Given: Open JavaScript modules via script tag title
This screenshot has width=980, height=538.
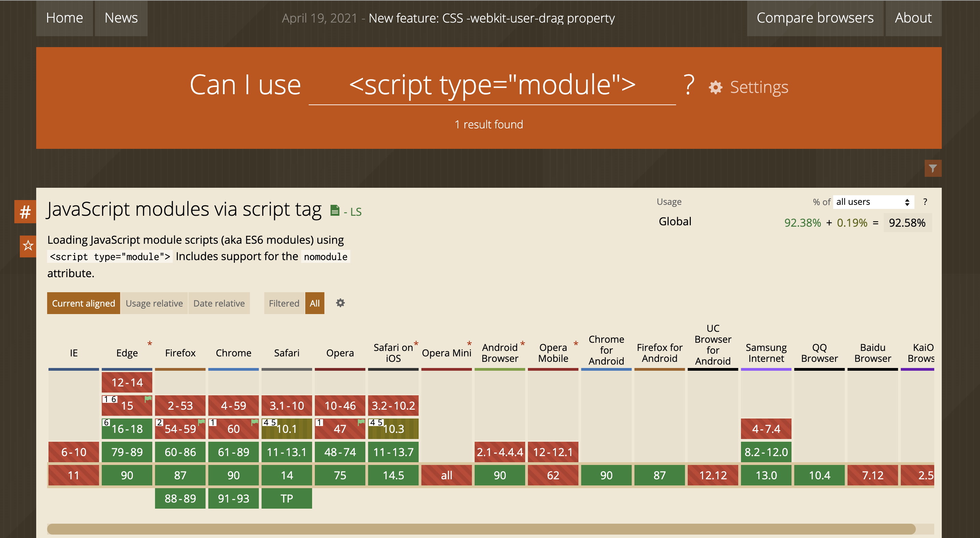Looking at the screenshot, I should 184,210.
